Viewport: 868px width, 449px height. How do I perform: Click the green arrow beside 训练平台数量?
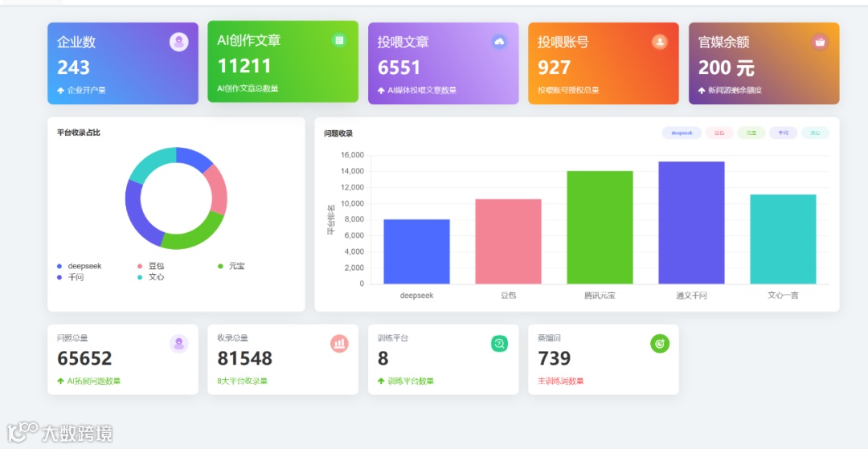point(381,381)
